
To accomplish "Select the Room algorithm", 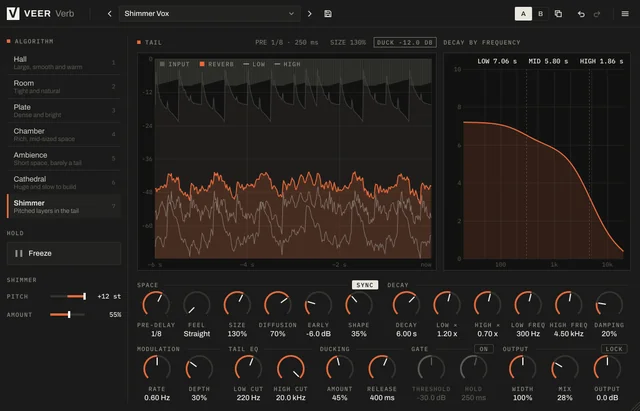I will point(64,87).
